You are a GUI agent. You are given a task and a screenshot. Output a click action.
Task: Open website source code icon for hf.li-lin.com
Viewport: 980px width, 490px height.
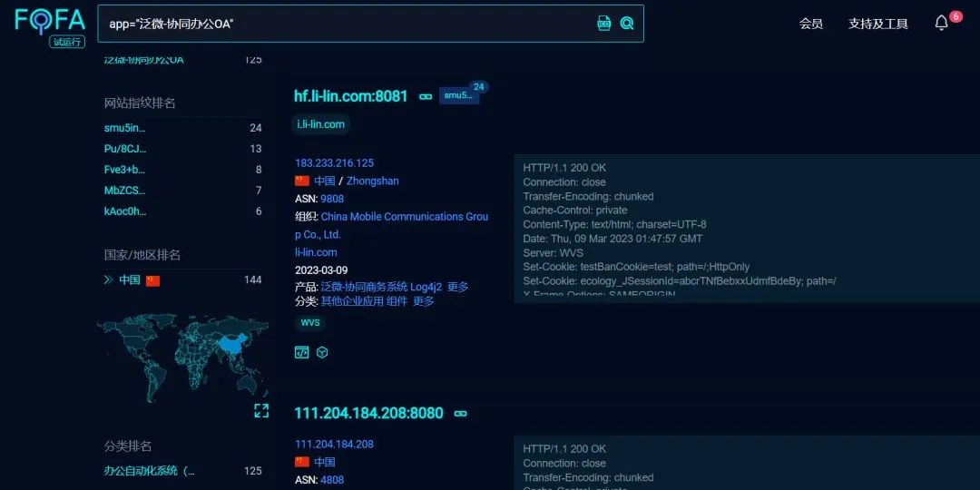pyautogui.click(x=302, y=352)
